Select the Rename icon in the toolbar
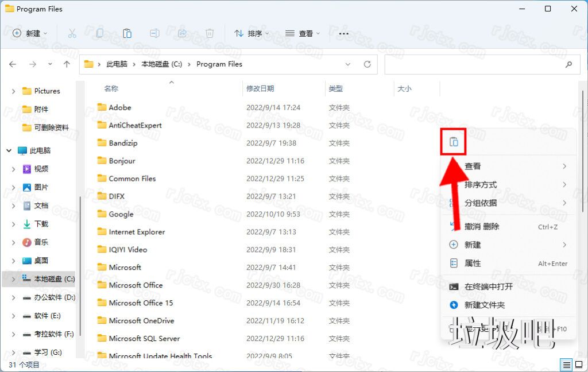Image resolution: width=588 pixels, height=372 pixels. point(154,33)
